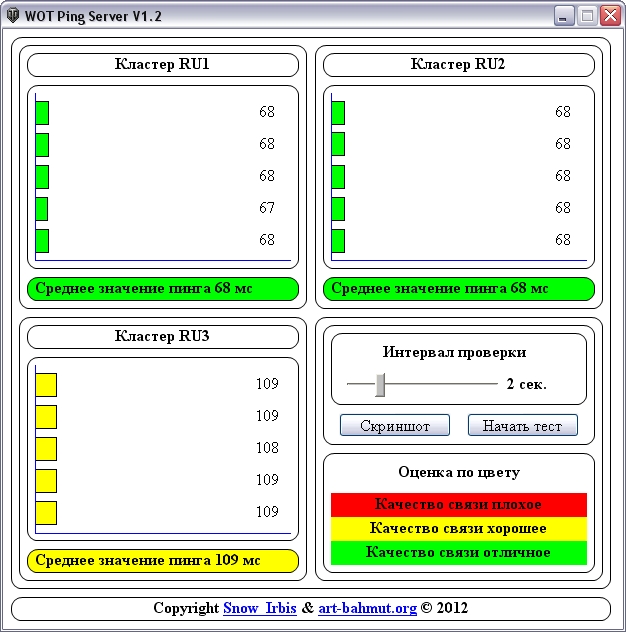The height and width of the screenshot is (632, 626).
Task: Open the art-bahmut.org link
Action: coord(367,608)
